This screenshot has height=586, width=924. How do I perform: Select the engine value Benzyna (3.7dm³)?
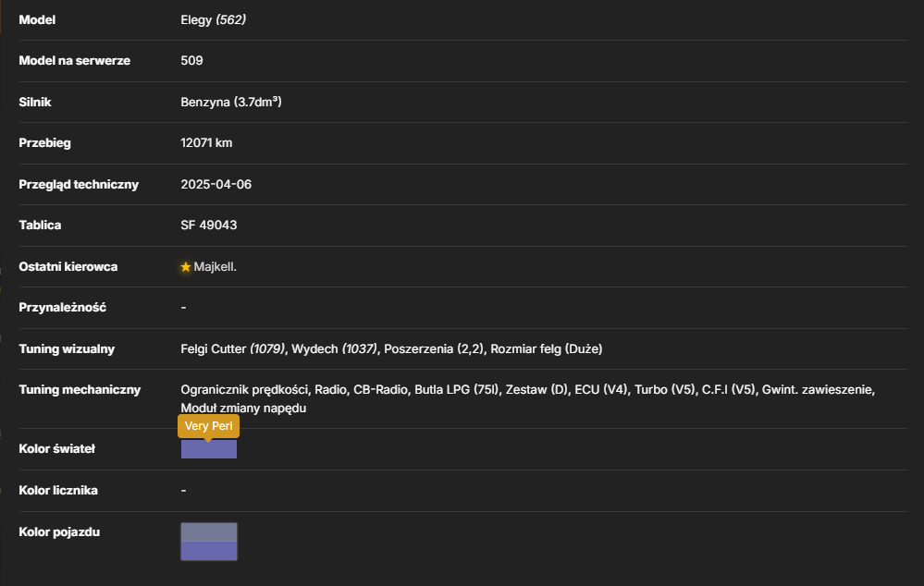pos(231,102)
